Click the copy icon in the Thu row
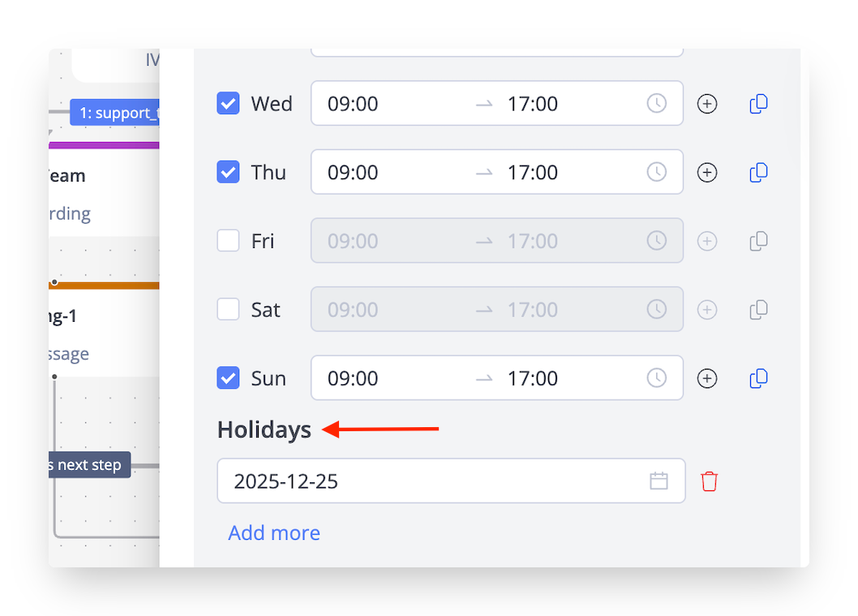This screenshot has height=616, width=858. pyautogui.click(x=758, y=173)
